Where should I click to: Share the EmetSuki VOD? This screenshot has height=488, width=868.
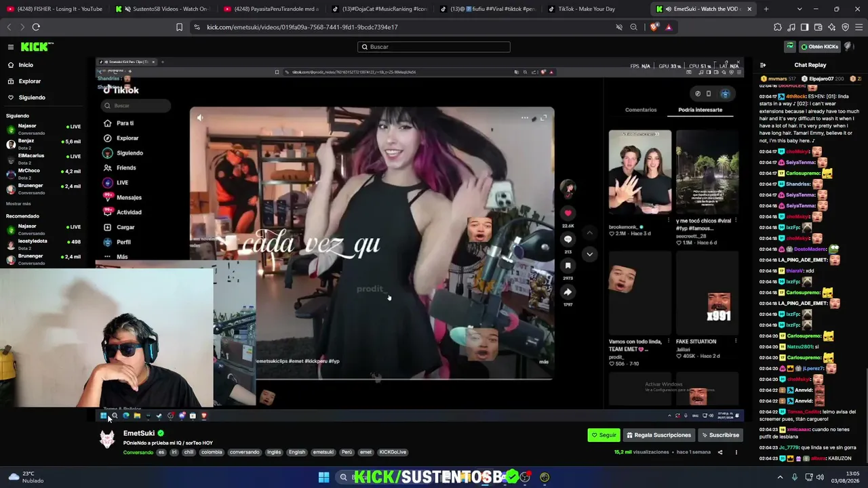click(x=720, y=452)
